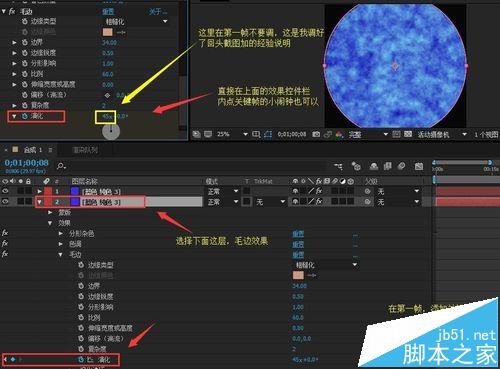
Task: Click 重置 link for 毛边 in Effect Controls
Action: pos(108,12)
